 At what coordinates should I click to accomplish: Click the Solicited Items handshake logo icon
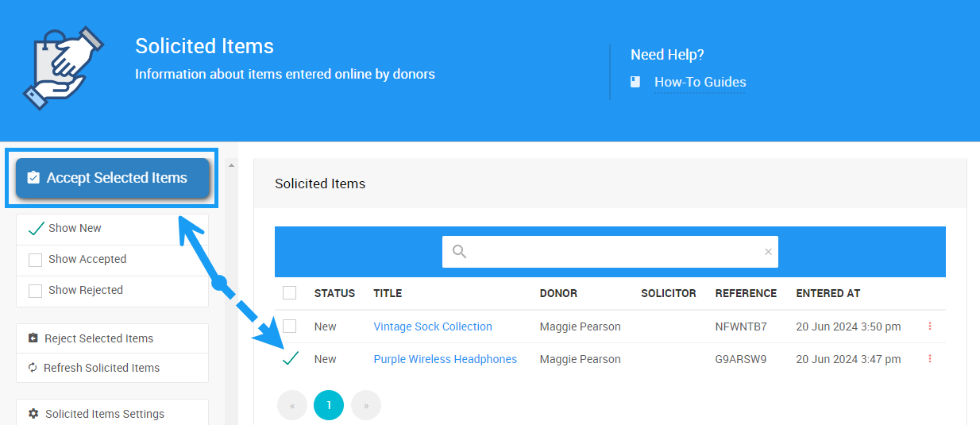click(x=64, y=68)
